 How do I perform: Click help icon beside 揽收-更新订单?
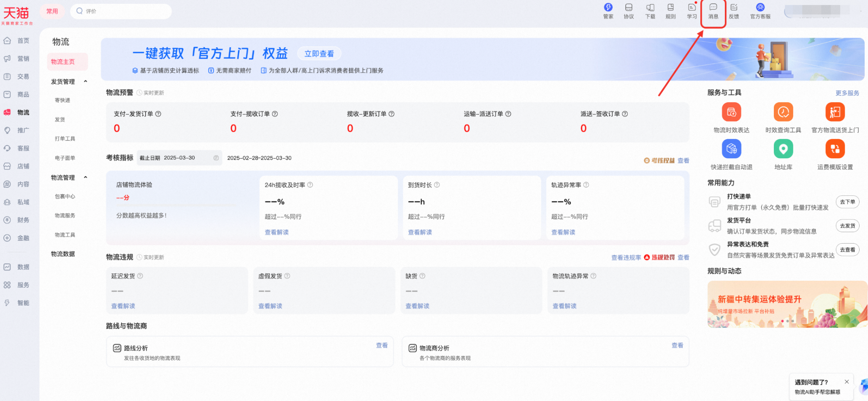(391, 114)
